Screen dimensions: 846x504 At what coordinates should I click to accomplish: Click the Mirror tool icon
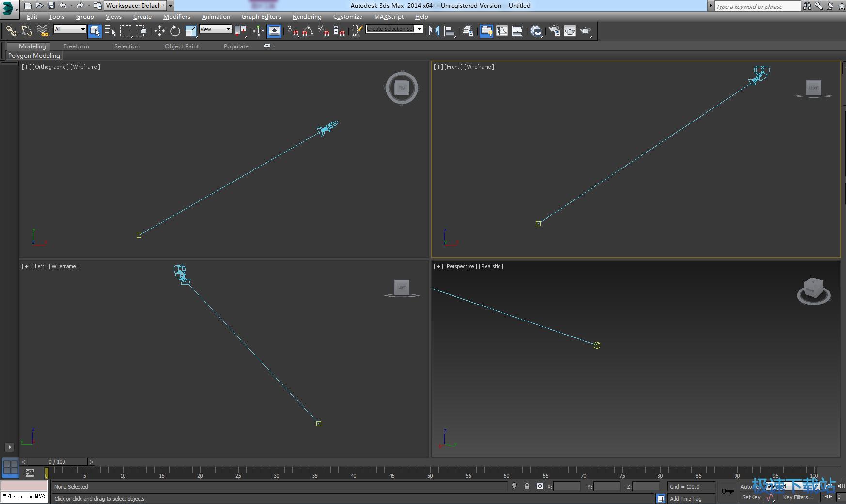coord(434,31)
